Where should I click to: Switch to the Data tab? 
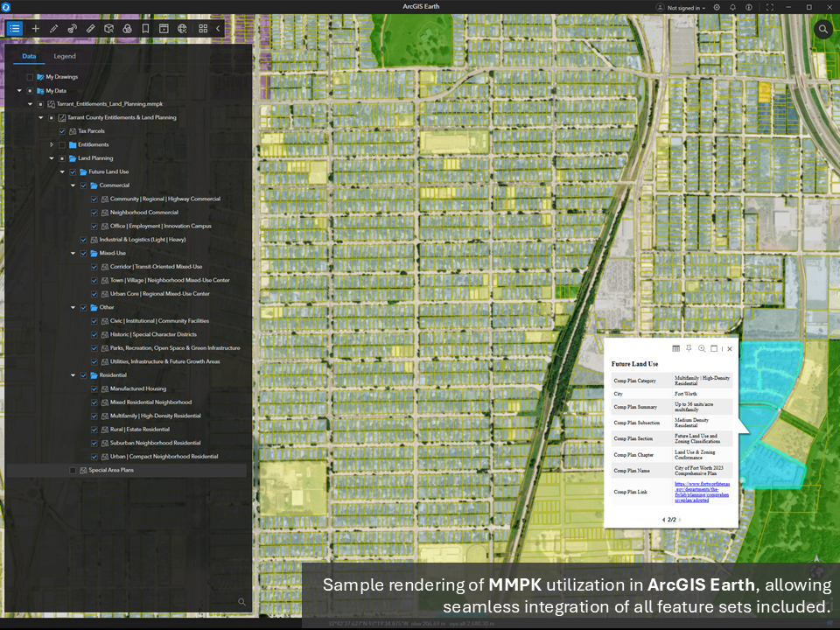(29, 56)
